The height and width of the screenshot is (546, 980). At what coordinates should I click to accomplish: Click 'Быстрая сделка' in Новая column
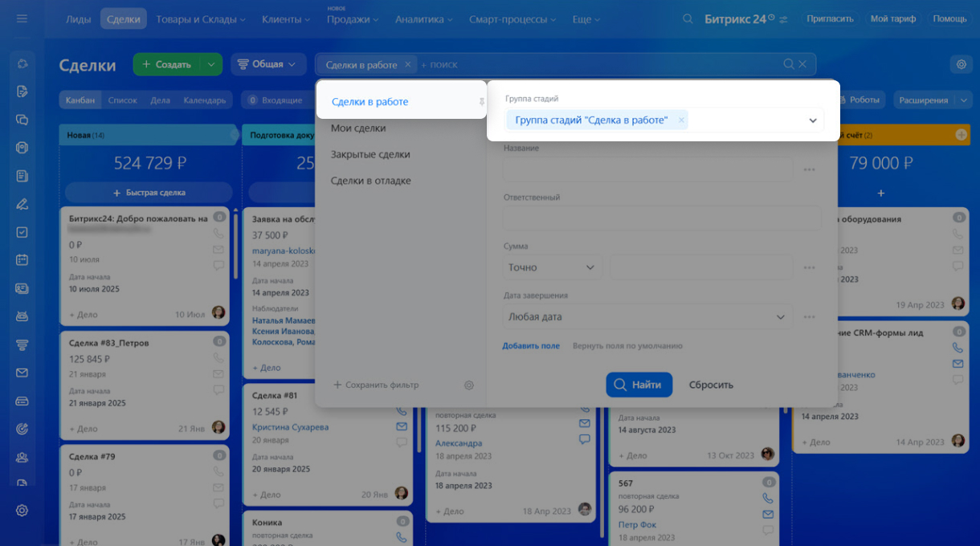(149, 193)
